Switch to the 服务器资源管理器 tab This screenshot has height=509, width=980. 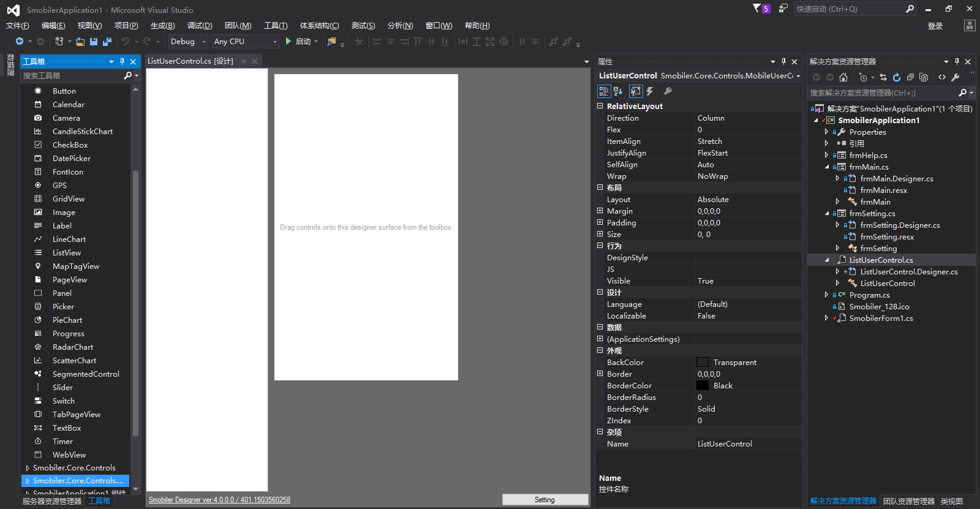point(52,501)
